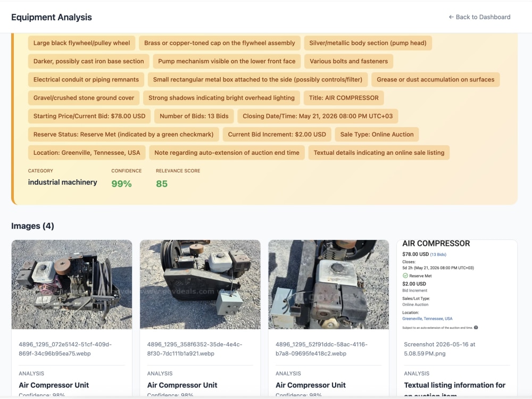Select 'Note regarding auto-extension of auction end time' tag

click(x=227, y=153)
